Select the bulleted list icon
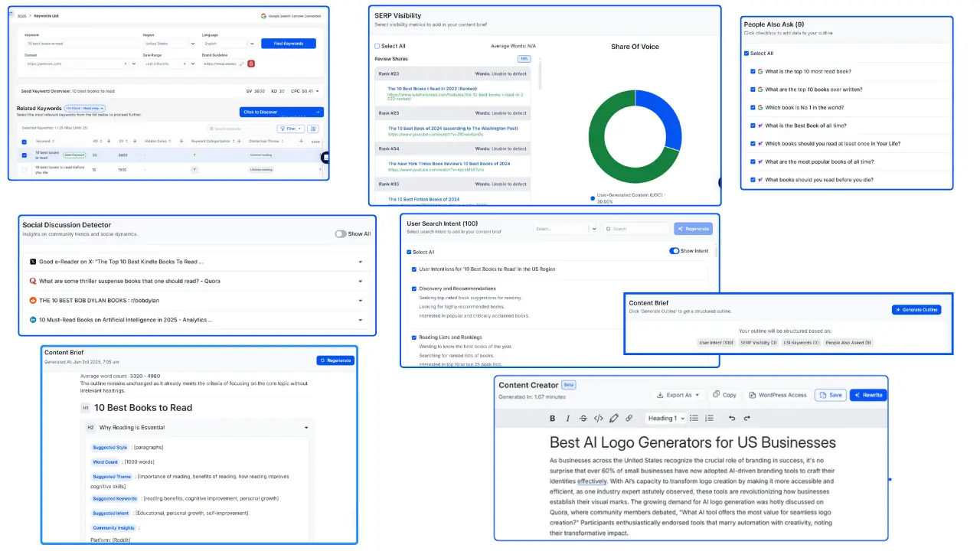 pos(695,418)
